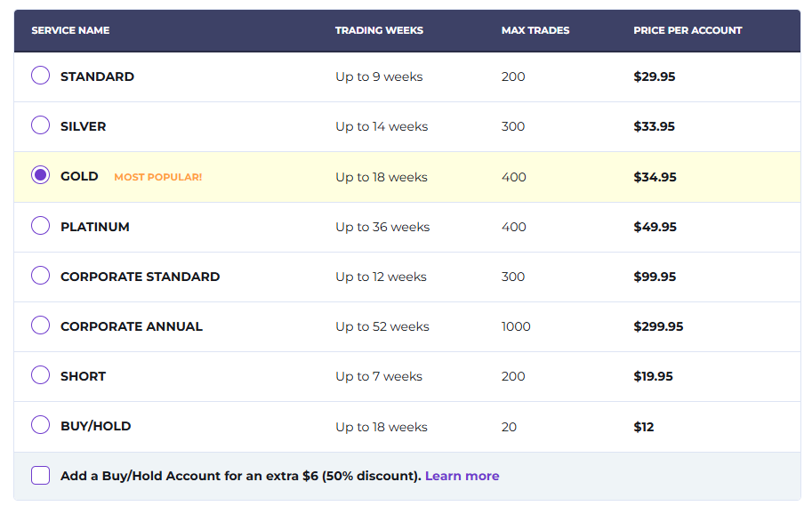
Task: Pick the Platinum radio button
Action: click(x=40, y=226)
